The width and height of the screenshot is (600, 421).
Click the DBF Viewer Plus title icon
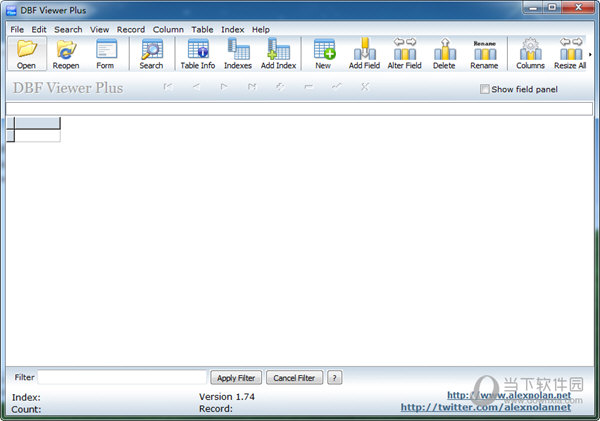pos(11,10)
